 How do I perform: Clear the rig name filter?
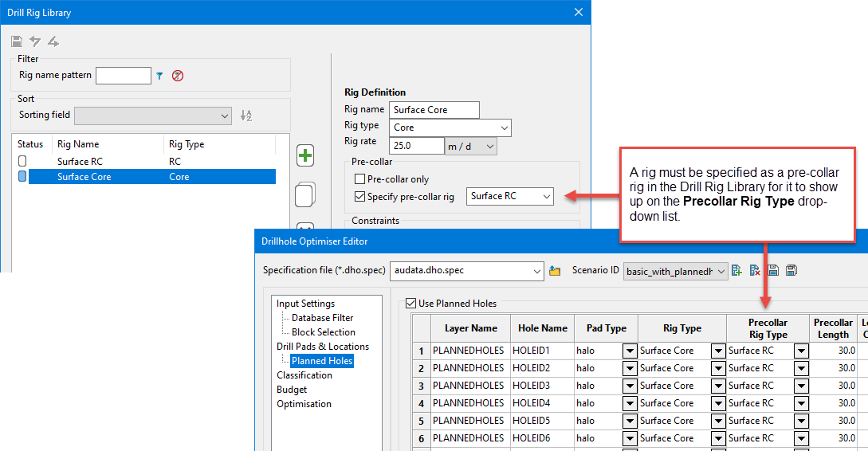pyautogui.click(x=178, y=76)
